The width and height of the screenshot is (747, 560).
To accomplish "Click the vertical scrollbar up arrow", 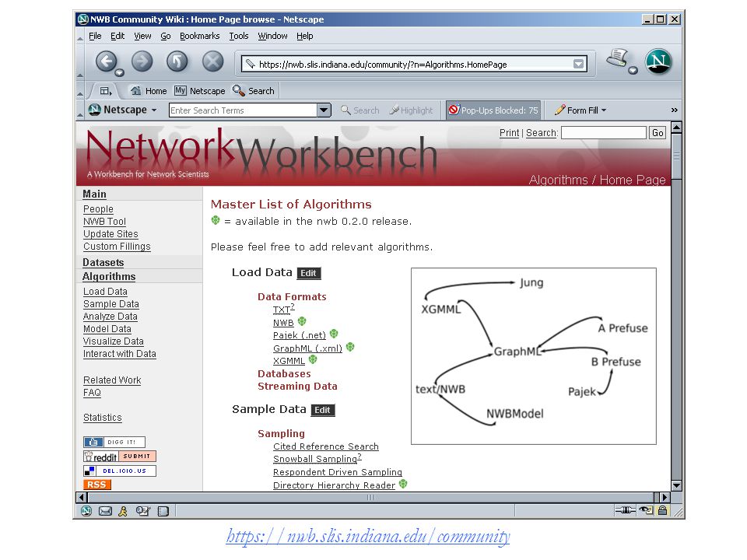I will (676, 128).
